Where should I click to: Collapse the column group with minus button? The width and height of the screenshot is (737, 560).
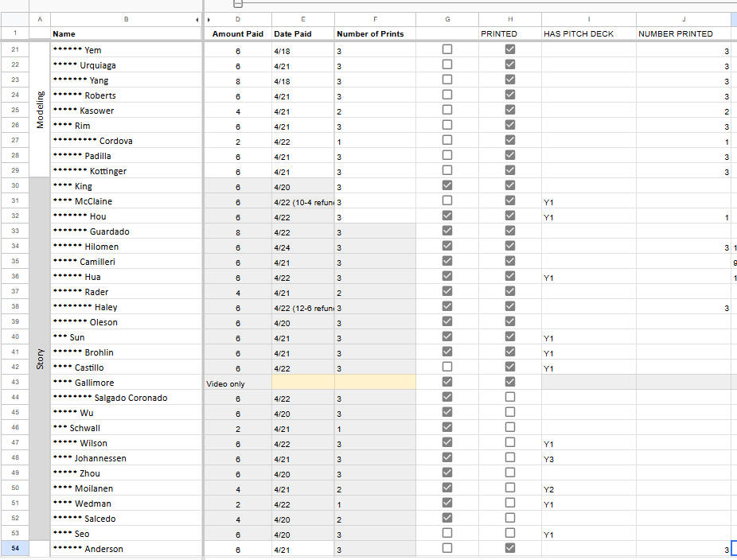coord(237,4)
